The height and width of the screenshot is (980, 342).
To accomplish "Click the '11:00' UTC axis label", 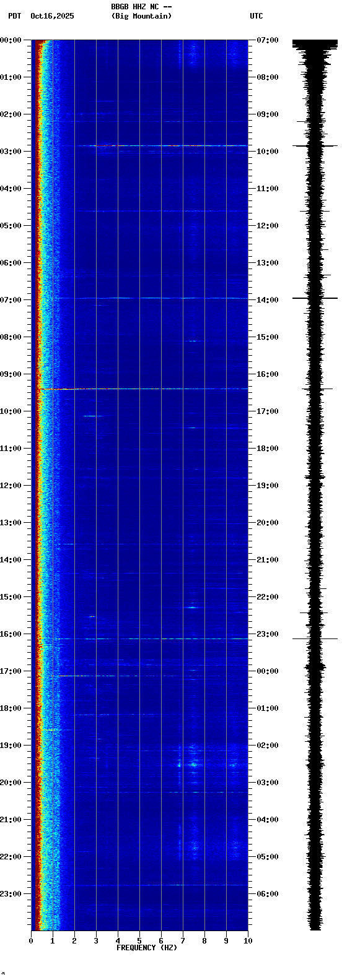I will click(268, 189).
